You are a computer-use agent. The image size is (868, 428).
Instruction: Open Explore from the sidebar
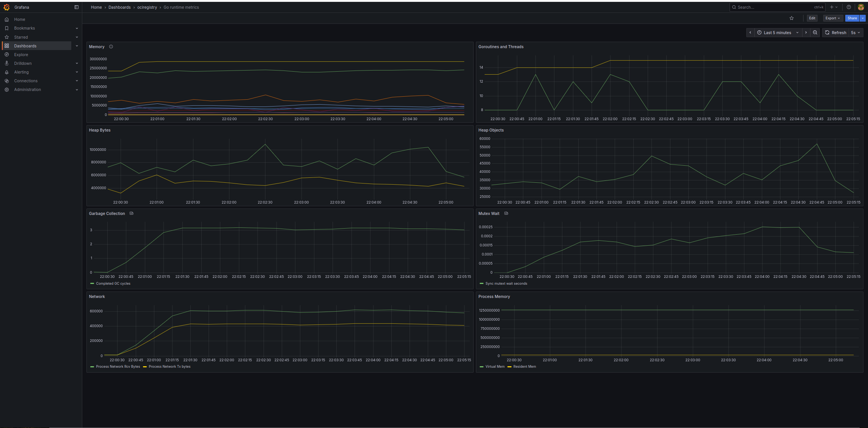point(21,55)
